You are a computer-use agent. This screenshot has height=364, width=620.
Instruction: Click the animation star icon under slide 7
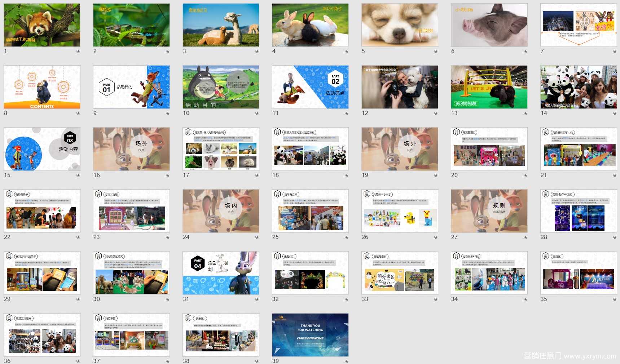coord(615,52)
